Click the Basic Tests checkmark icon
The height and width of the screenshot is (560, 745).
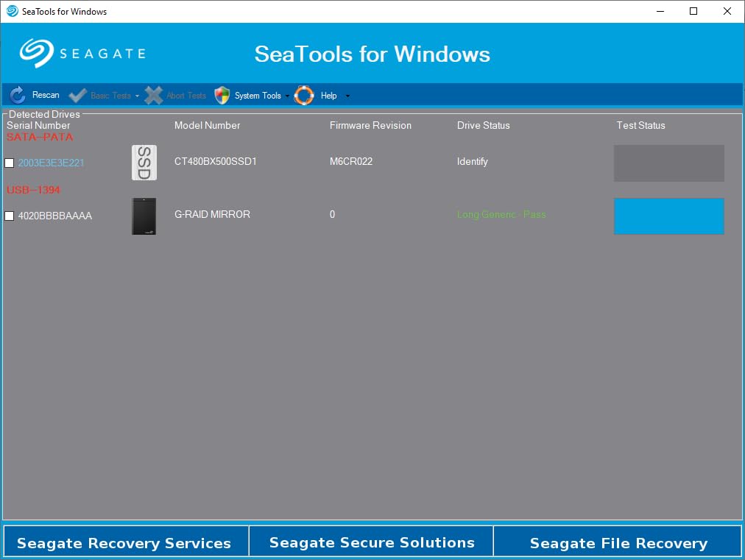(77, 96)
